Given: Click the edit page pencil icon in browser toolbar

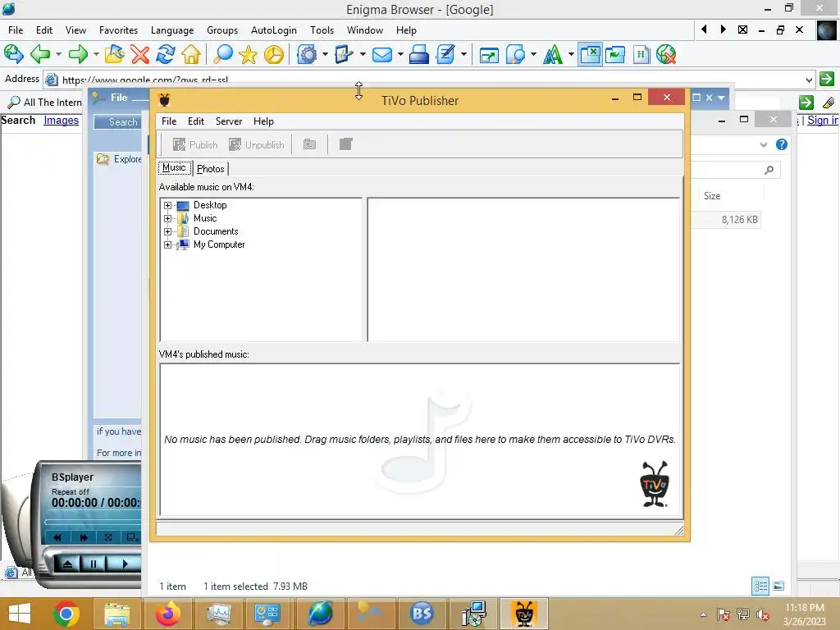Looking at the screenshot, I should pos(445,54).
